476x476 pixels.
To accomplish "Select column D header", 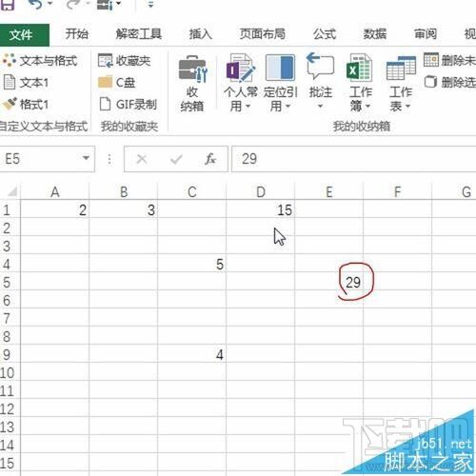I will (x=261, y=192).
